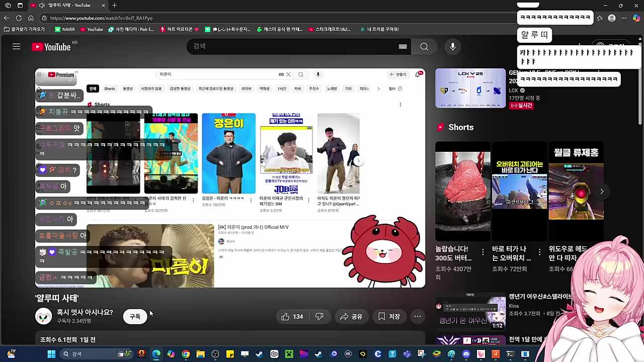Mute the YouTube tab via its speaker icon
The image size is (644, 362).
coord(42,6)
